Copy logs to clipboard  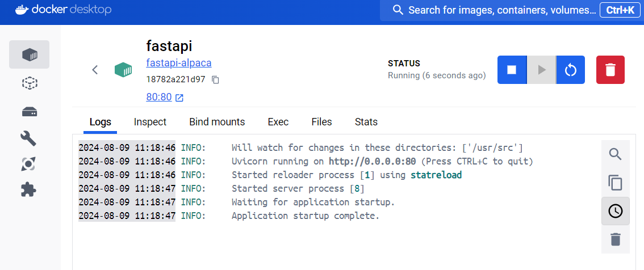(615, 183)
